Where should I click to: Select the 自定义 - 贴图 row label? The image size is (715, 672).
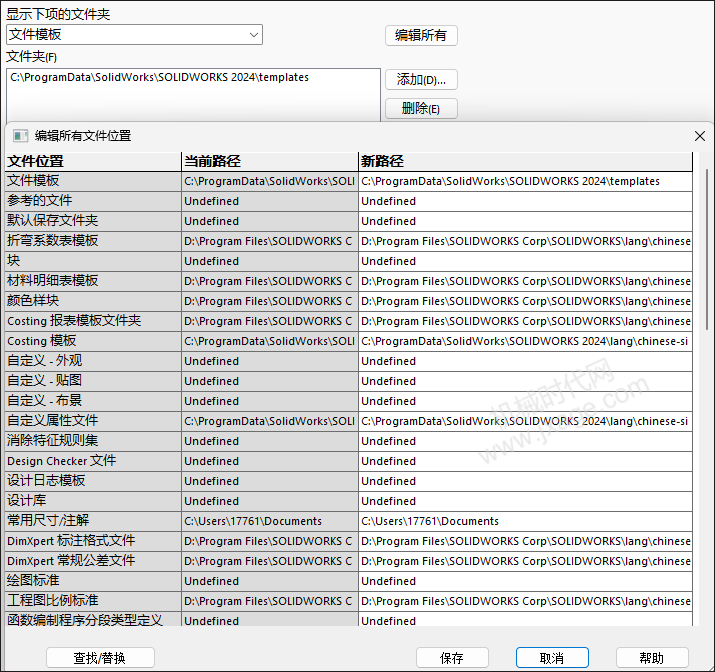tap(93, 381)
